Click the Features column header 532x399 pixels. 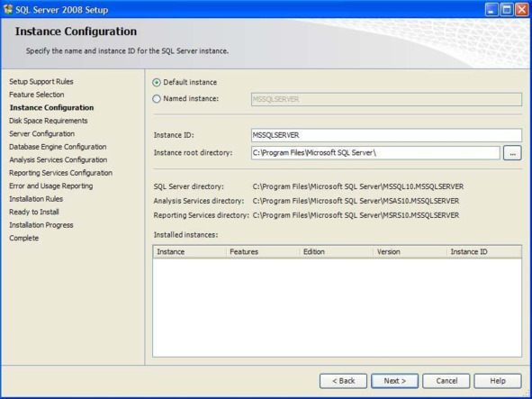(263, 252)
